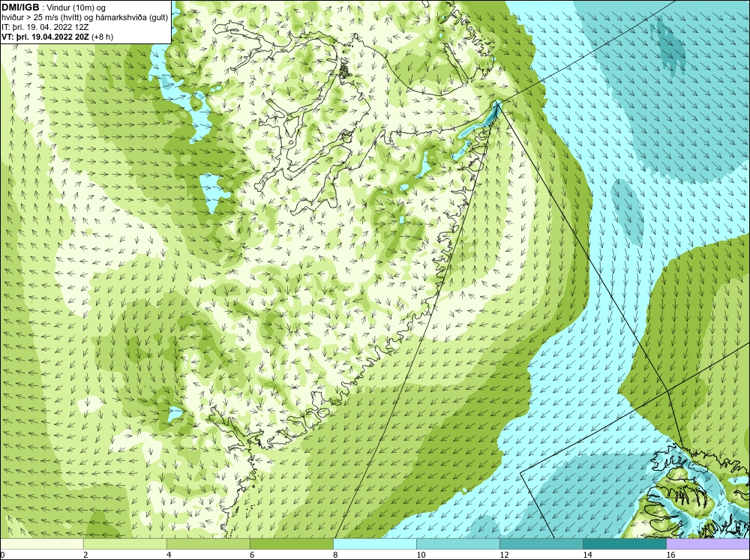Click the DMI/IGB title text

click(x=20, y=7)
